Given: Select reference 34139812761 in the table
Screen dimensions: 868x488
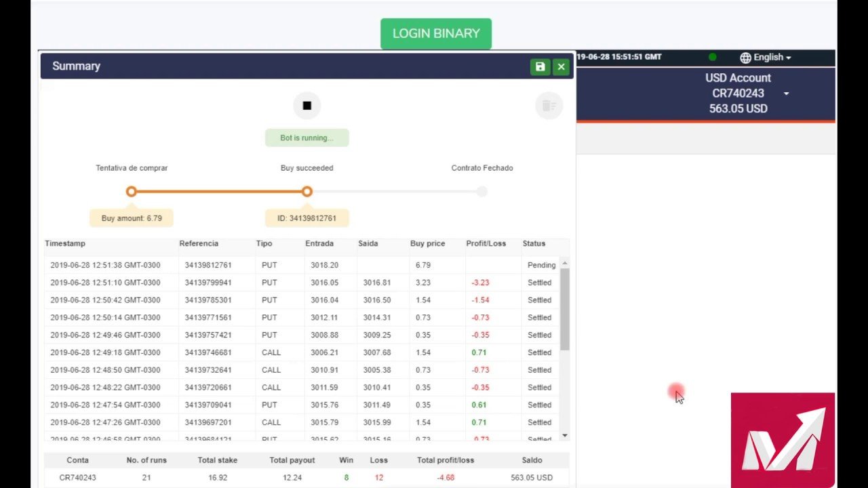Looking at the screenshot, I should (x=208, y=265).
